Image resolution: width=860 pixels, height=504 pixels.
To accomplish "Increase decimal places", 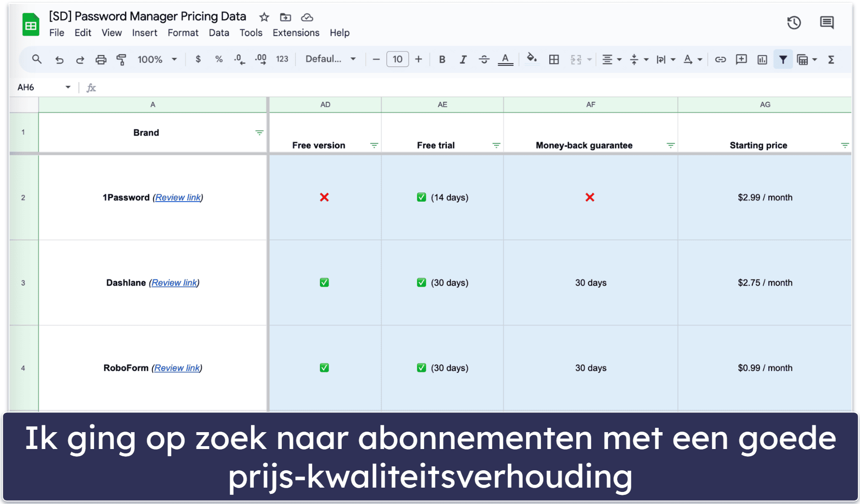I will tap(261, 59).
